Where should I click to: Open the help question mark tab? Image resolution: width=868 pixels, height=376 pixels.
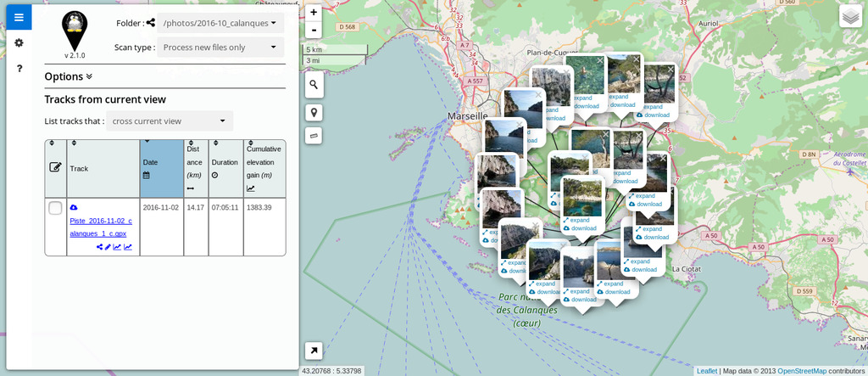pos(19,68)
